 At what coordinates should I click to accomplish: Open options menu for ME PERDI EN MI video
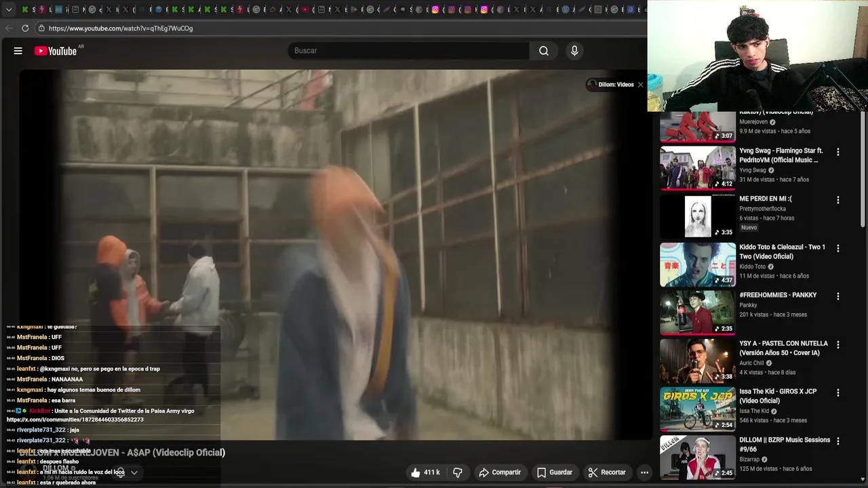click(x=837, y=201)
